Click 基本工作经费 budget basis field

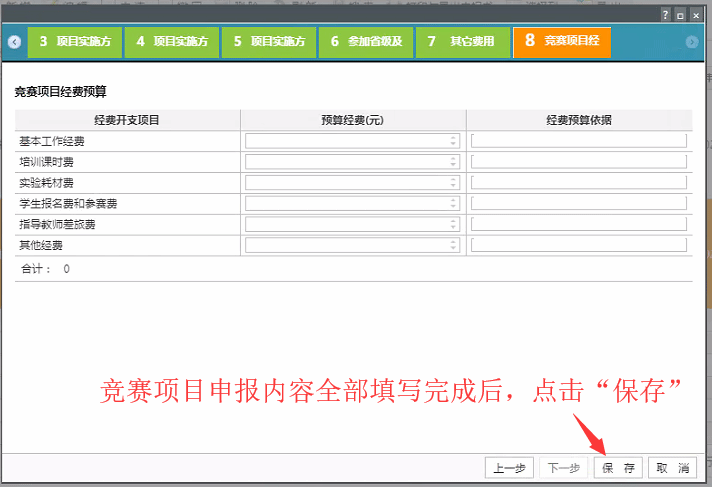click(x=578, y=141)
